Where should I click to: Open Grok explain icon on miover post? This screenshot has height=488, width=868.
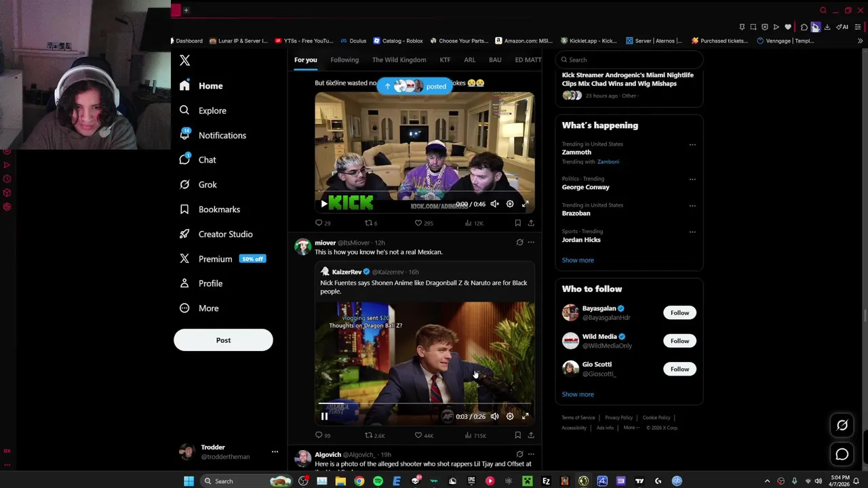click(x=519, y=242)
